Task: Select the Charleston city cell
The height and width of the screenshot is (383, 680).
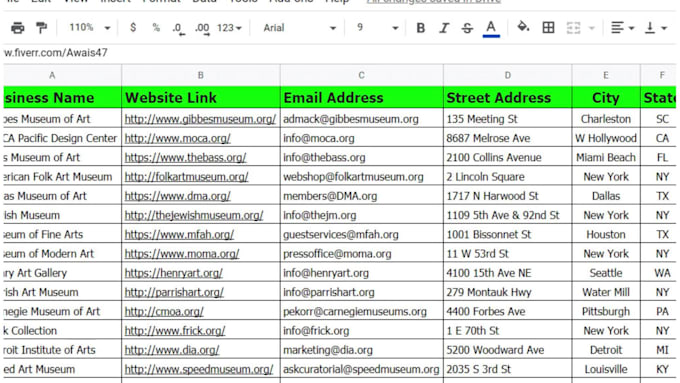Action: point(606,119)
